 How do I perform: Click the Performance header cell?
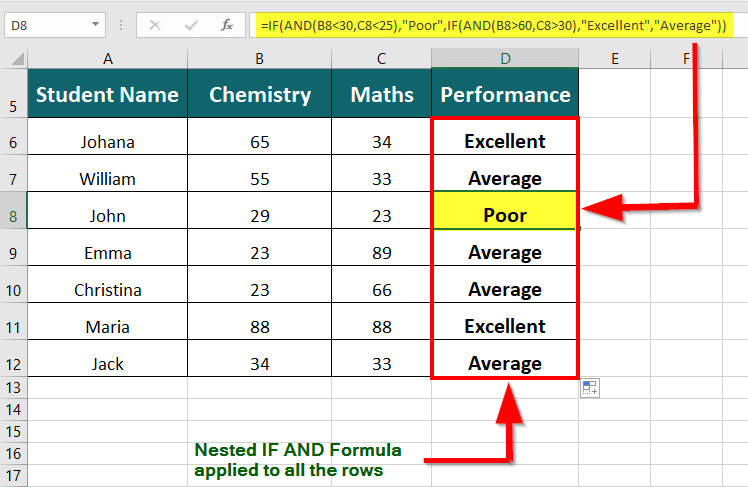click(x=505, y=93)
